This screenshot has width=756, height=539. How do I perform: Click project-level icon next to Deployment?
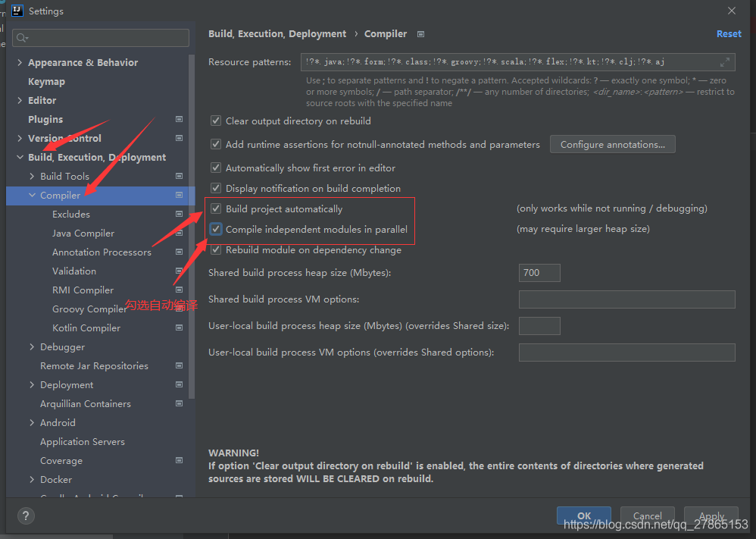tap(179, 384)
